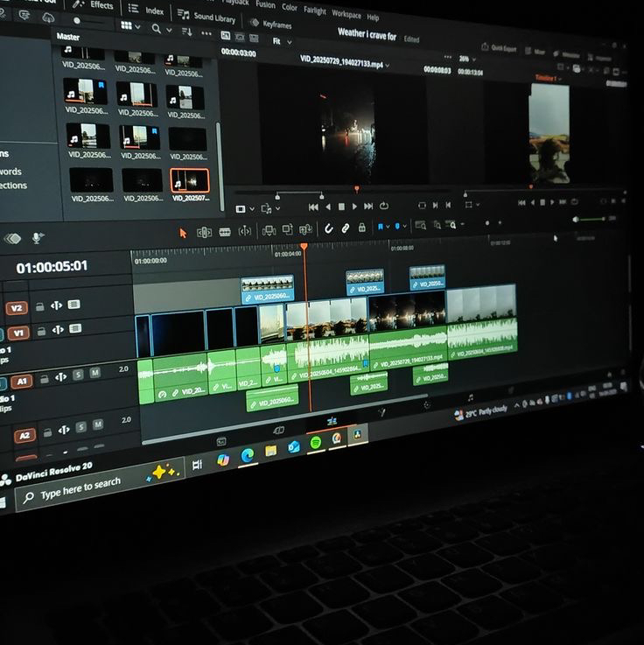Open the Fairlight menu
Screen dimensions: 644x645
[314, 10]
